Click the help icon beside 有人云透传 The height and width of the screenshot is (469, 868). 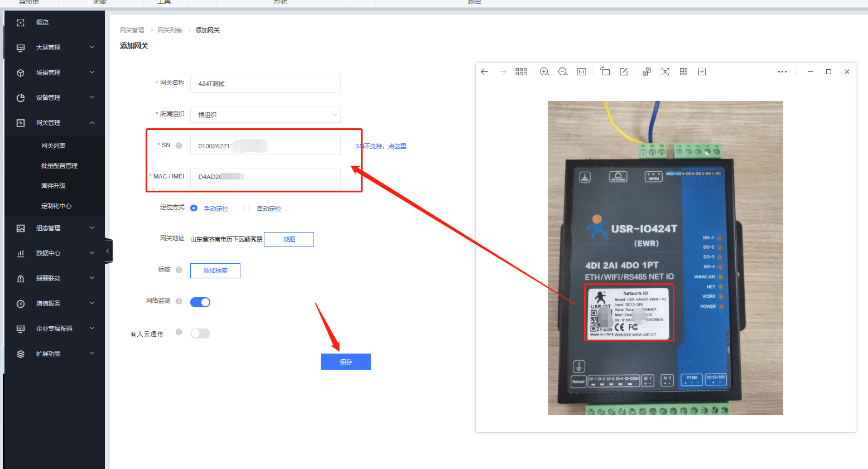[179, 332]
